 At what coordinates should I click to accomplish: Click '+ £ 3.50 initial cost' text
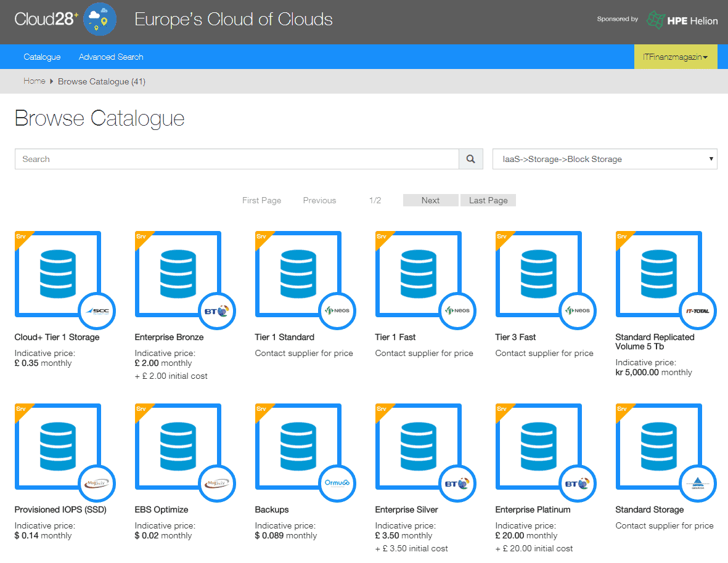point(411,549)
